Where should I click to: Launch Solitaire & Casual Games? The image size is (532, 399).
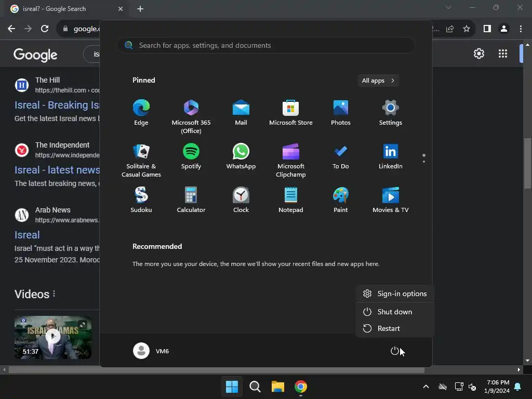tap(141, 160)
